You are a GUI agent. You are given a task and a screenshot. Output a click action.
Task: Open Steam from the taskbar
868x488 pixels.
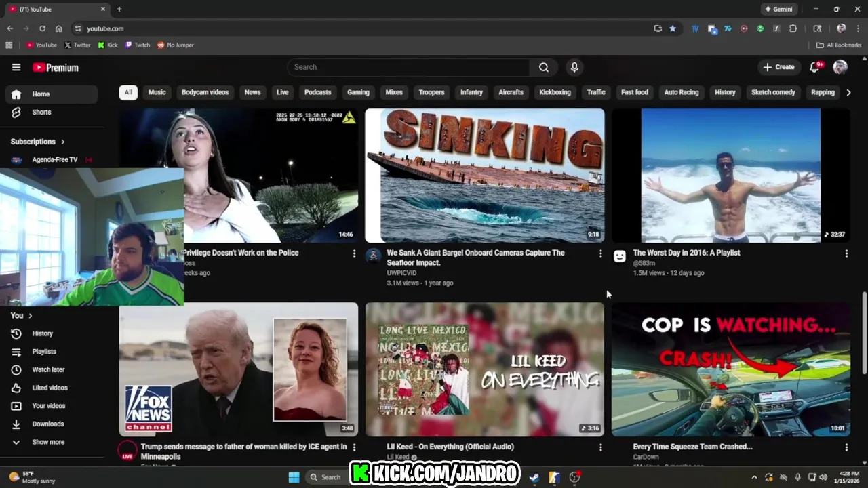[534, 477]
